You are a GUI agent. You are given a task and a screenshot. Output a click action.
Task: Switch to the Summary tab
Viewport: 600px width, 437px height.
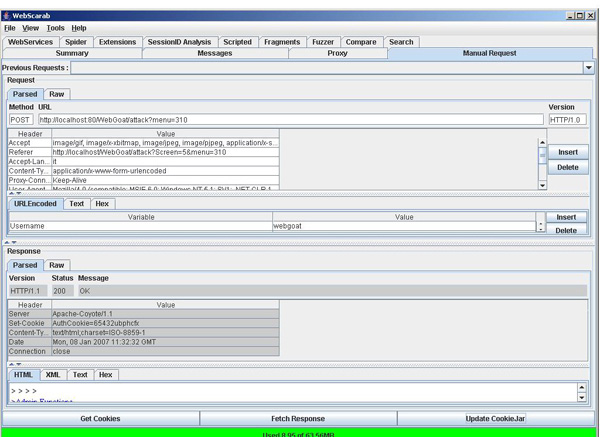tap(72, 53)
